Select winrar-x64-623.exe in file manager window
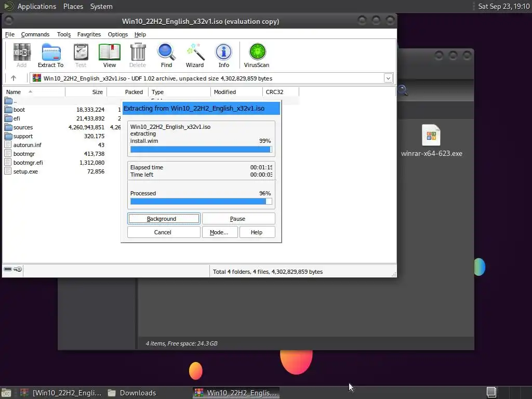 click(431, 141)
